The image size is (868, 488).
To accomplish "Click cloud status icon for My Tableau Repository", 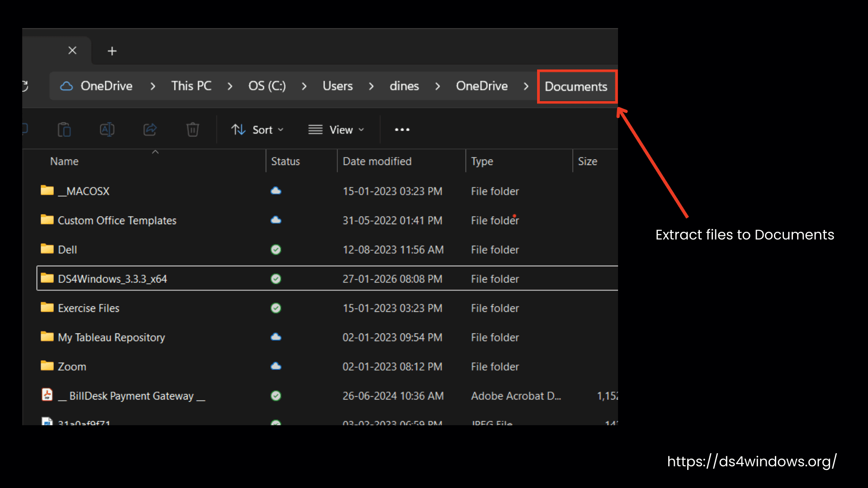I will click(276, 337).
